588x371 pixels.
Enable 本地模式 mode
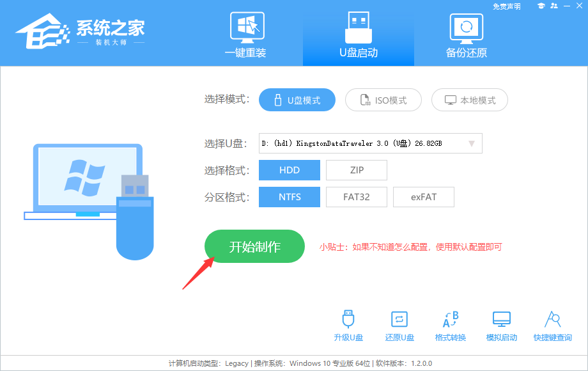point(469,100)
